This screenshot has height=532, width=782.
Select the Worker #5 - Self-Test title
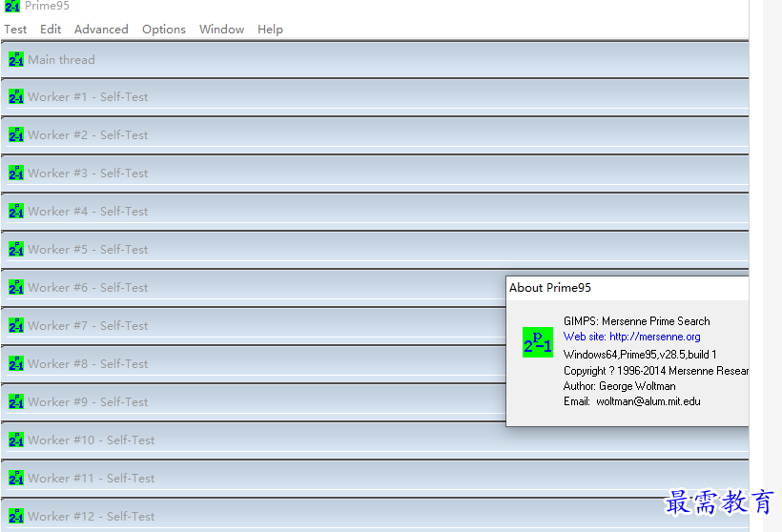tap(88, 249)
